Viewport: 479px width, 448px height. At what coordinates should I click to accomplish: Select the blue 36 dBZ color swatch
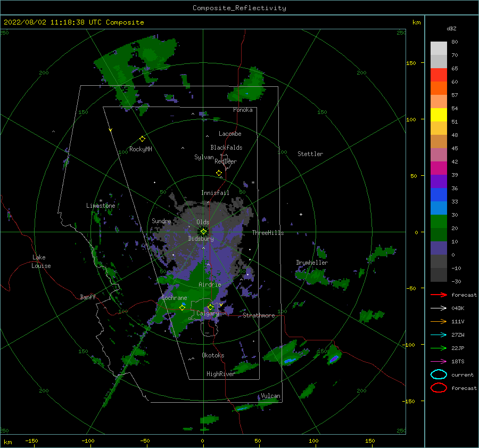(x=439, y=194)
